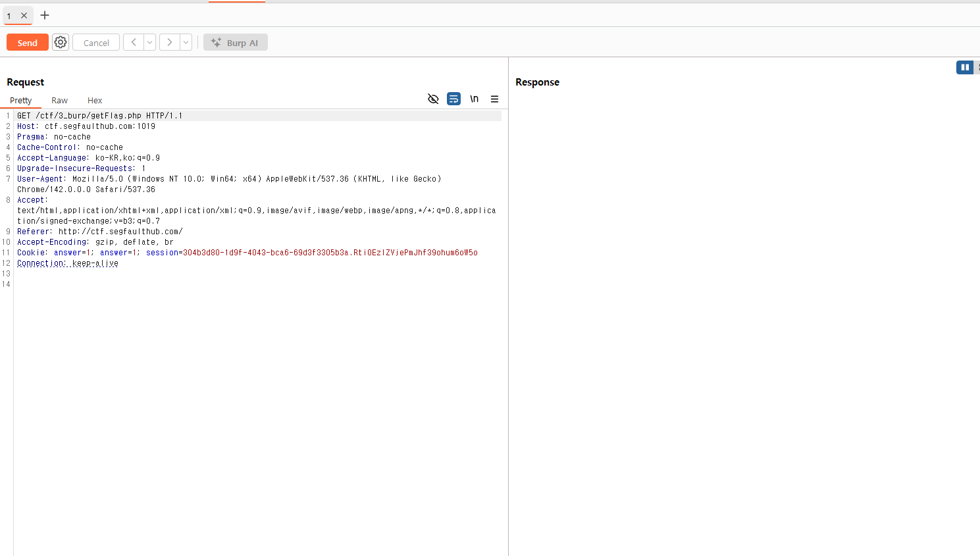This screenshot has height=556, width=980.
Task: Expand the forward history dropdown arrow
Action: [186, 42]
